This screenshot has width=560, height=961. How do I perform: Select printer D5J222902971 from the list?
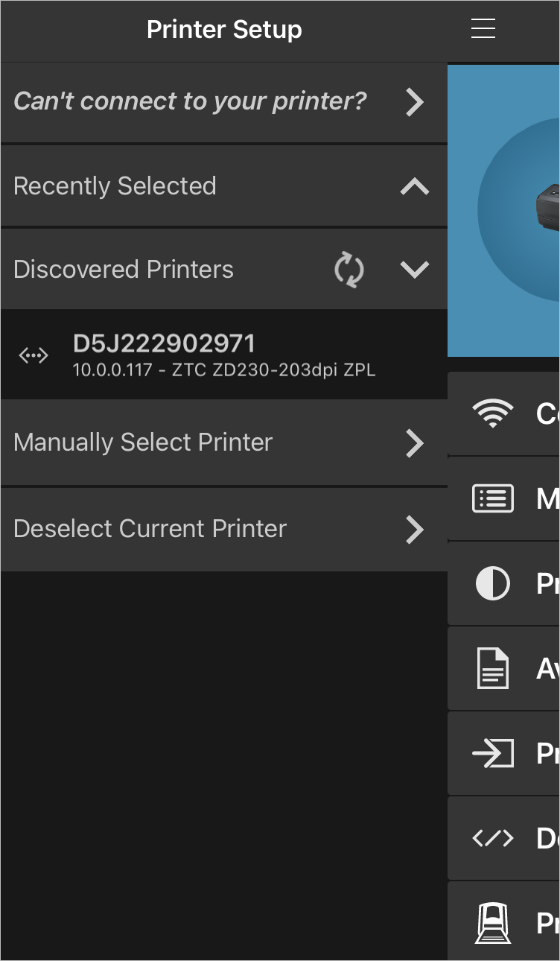(x=224, y=355)
